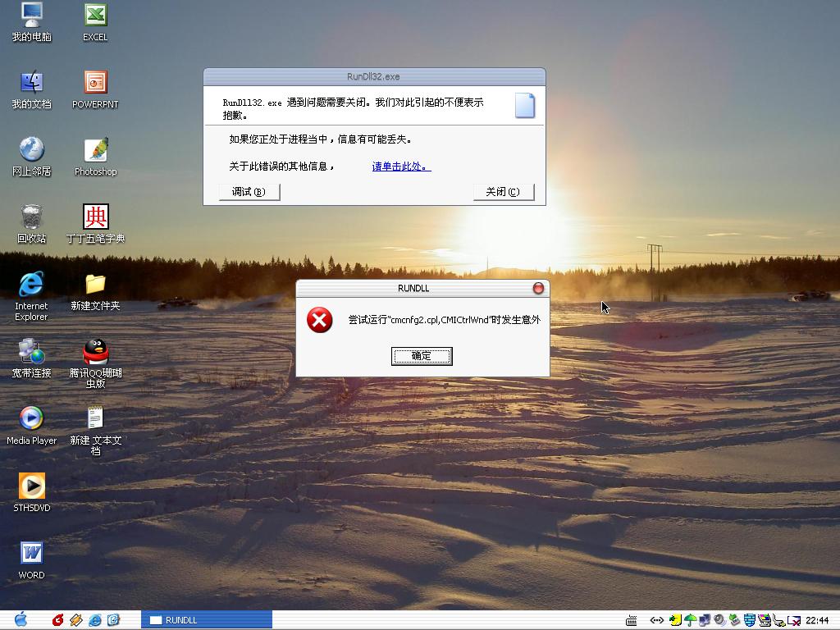
Task: Click the green umbrella tray icon
Action: (x=690, y=620)
